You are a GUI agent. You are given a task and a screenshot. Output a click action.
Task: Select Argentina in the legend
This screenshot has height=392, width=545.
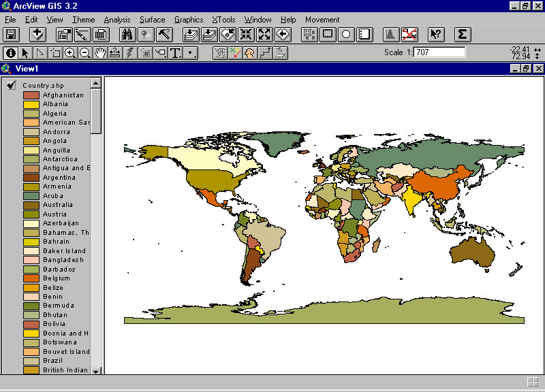(59, 178)
